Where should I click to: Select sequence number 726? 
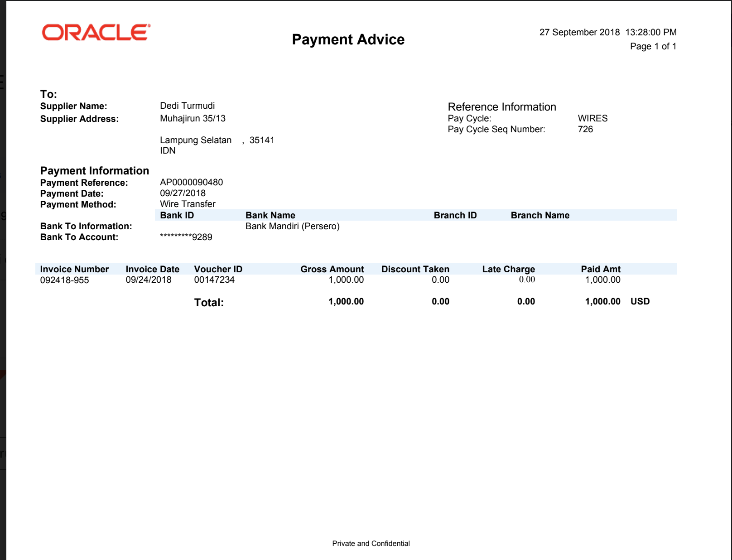(x=585, y=129)
